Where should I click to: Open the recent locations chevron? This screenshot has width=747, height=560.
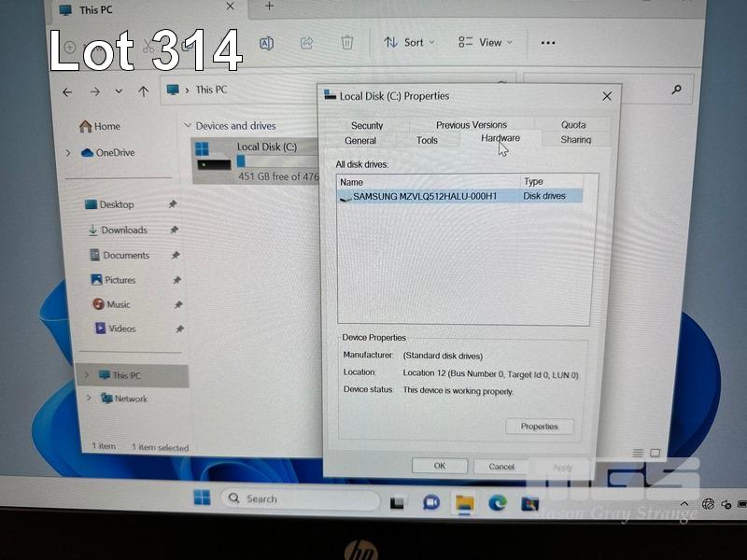click(x=119, y=91)
